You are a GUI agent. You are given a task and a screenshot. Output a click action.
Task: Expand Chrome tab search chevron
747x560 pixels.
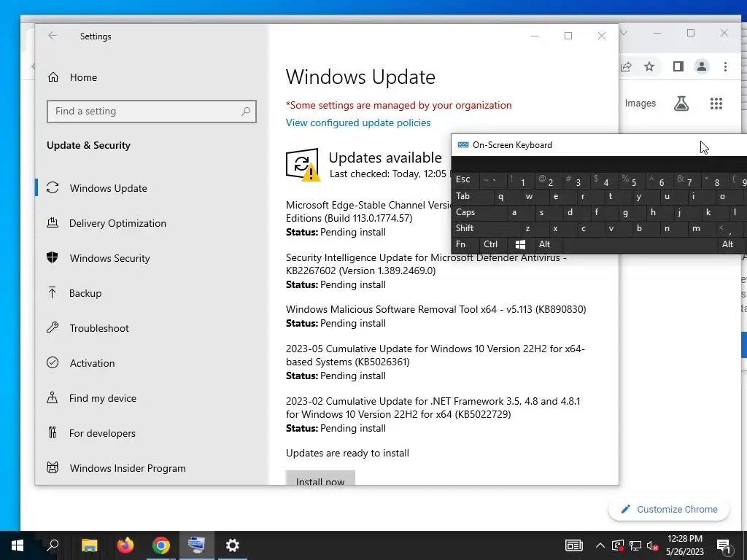pyautogui.click(x=624, y=33)
